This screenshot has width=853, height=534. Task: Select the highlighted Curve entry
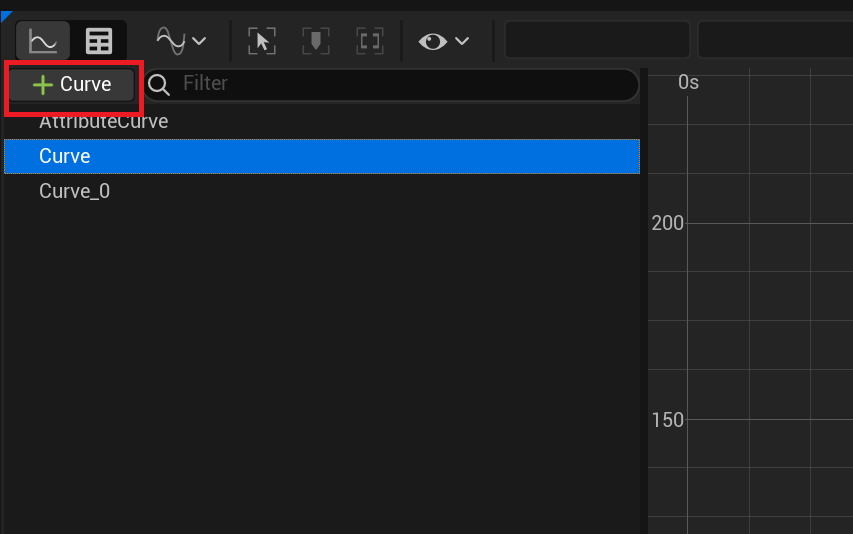[65, 157]
